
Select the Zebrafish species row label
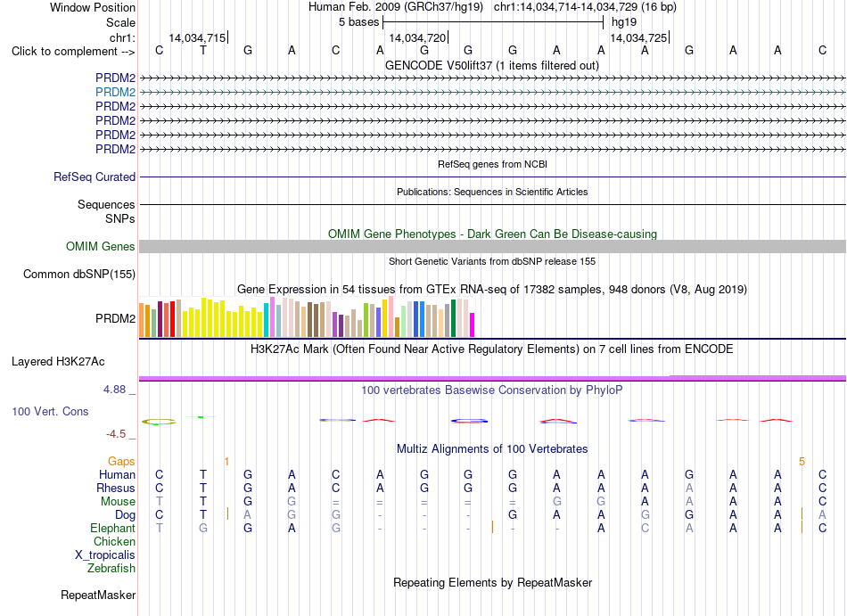[111, 569]
